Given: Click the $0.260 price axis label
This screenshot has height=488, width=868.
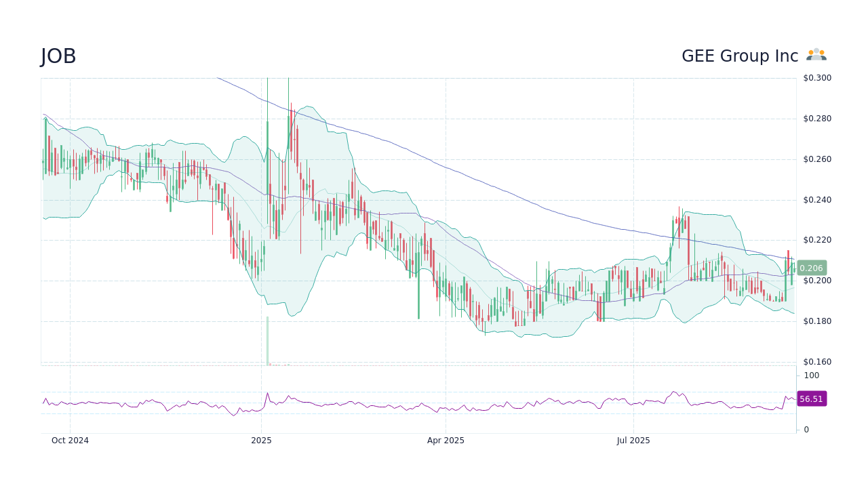Looking at the screenshot, I should [x=817, y=159].
